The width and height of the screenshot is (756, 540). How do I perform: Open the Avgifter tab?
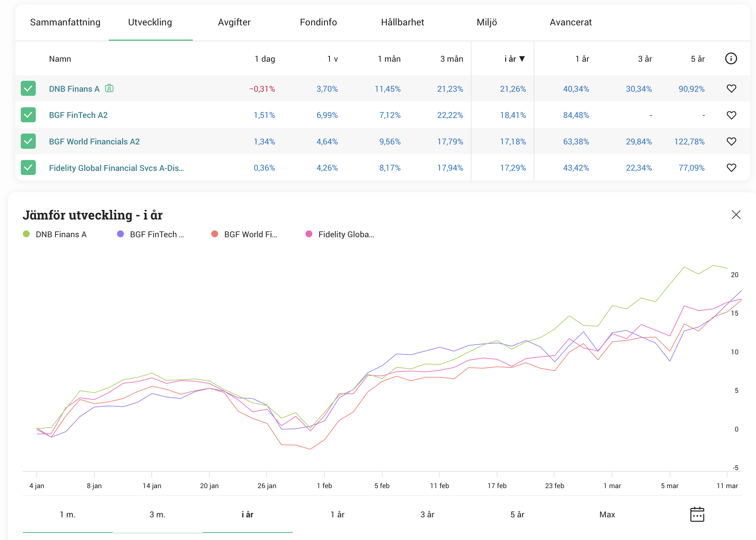tap(234, 22)
